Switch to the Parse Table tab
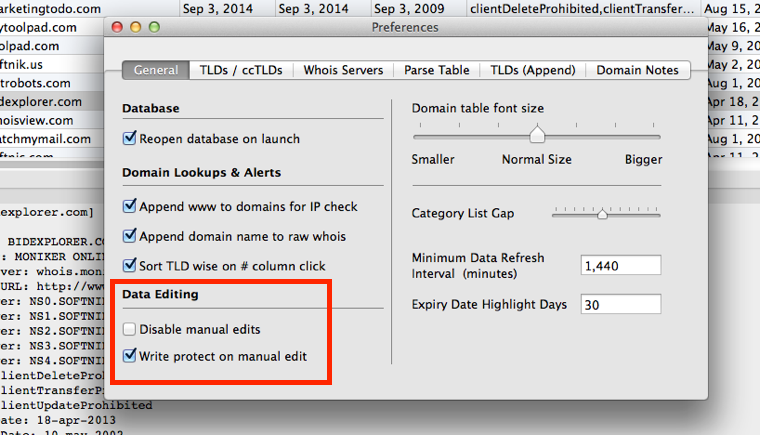This screenshot has height=435, width=760. [x=437, y=70]
